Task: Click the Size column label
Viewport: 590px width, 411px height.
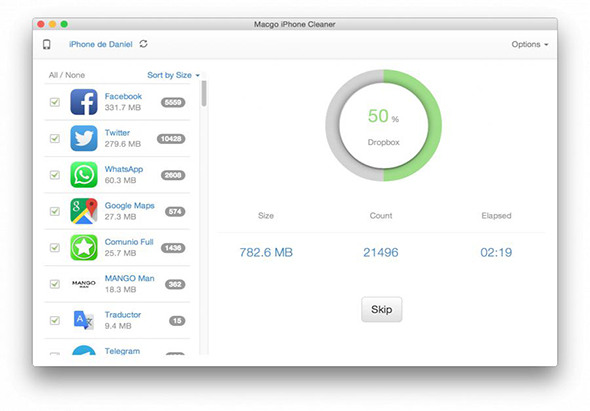Action: pyautogui.click(x=266, y=216)
